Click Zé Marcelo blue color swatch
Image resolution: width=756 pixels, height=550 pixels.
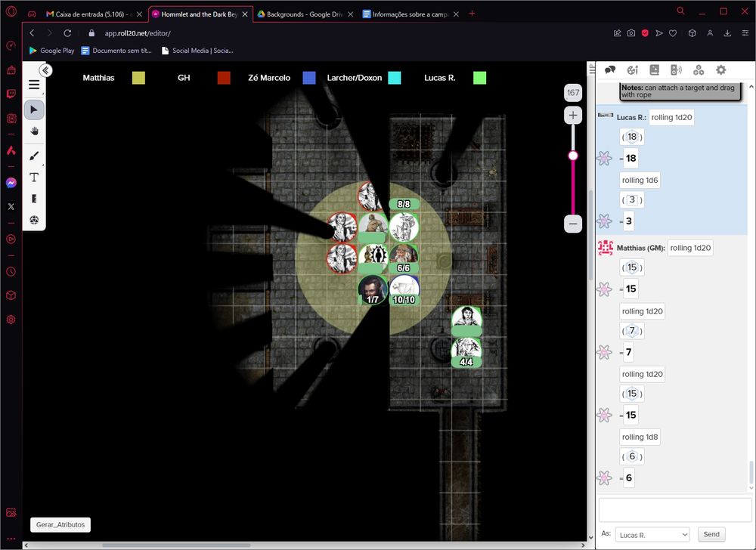coord(309,78)
